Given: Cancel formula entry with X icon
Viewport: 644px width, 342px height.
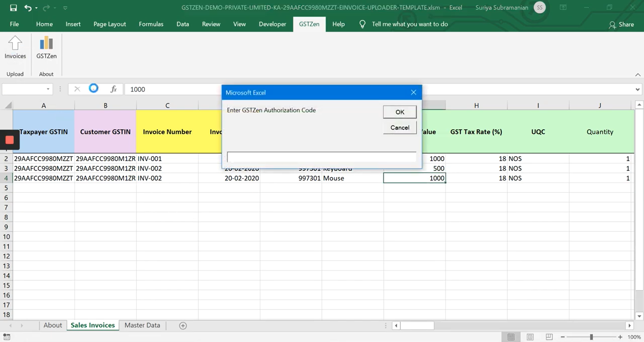Looking at the screenshot, I should [77, 89].
